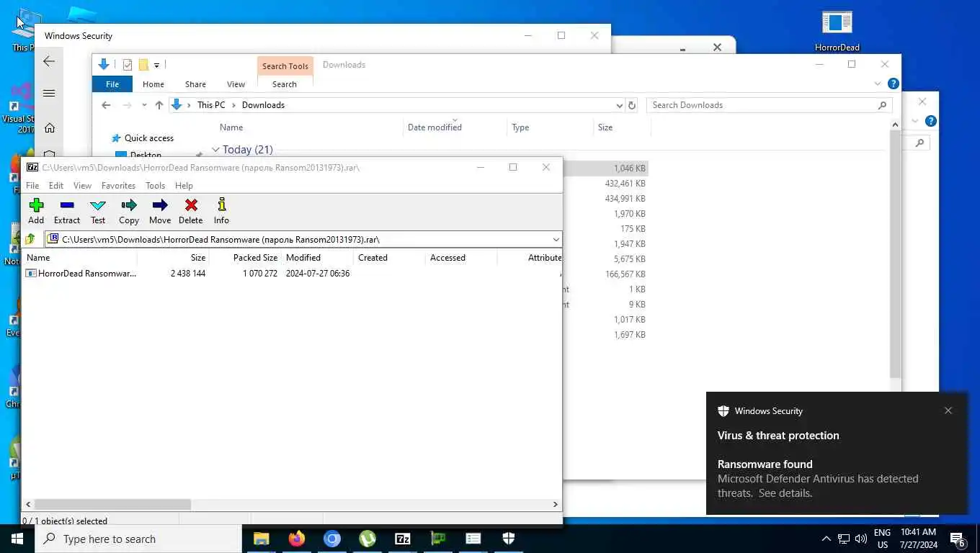Click right arrow of 7-Zip horizontal scrollbar
The image size is (980, 553).
point(556,505)
